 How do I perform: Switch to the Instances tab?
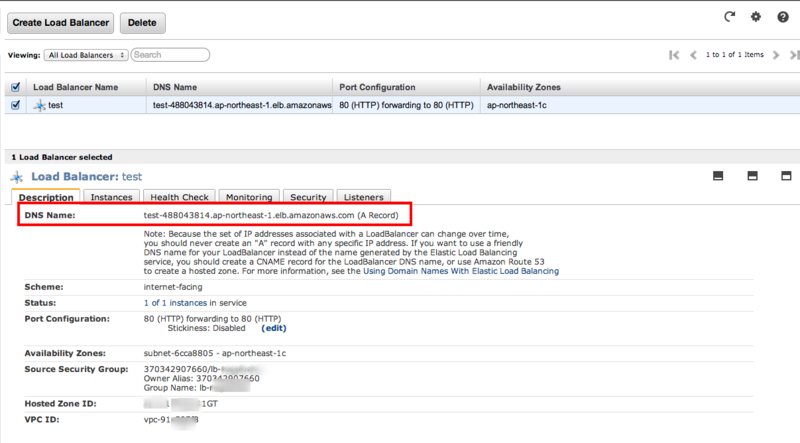111,197
